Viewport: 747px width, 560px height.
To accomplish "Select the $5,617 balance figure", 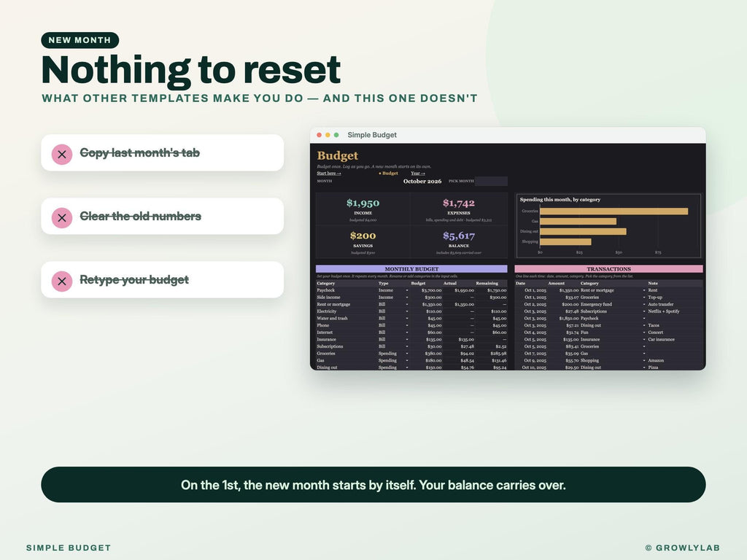I will (459, 236).
